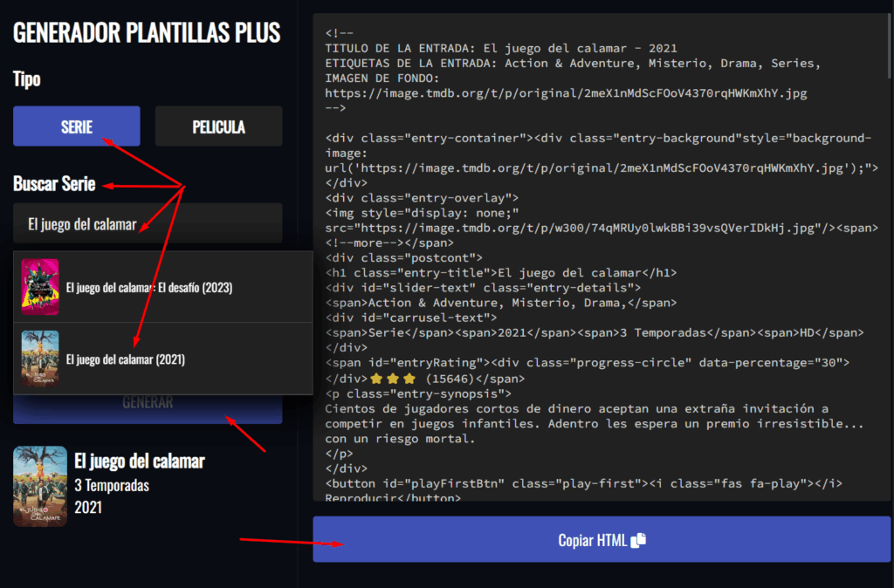Click poster thumbnail of El desafío (2023)

point(40,287)
